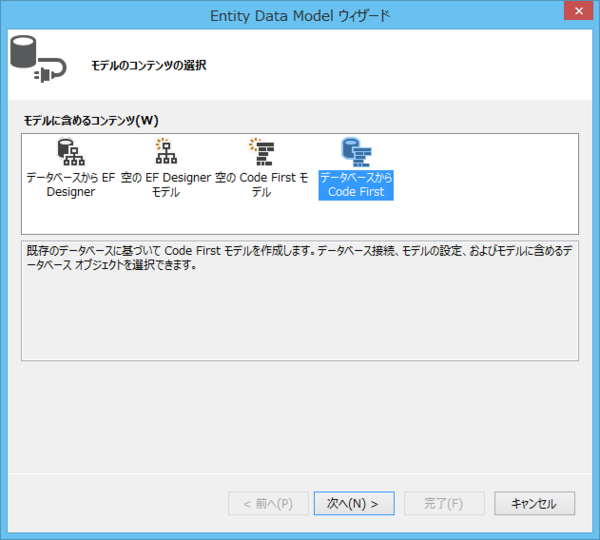This screenshot has height=540, width=600.
Task: Pick the 空の Code First モデル icon
Action: 262,152
